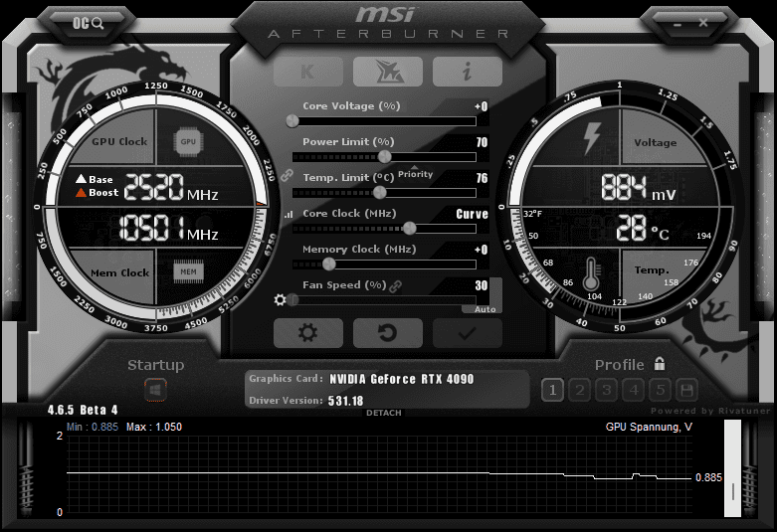Close the Afterburner window

(x=703, y=23)
